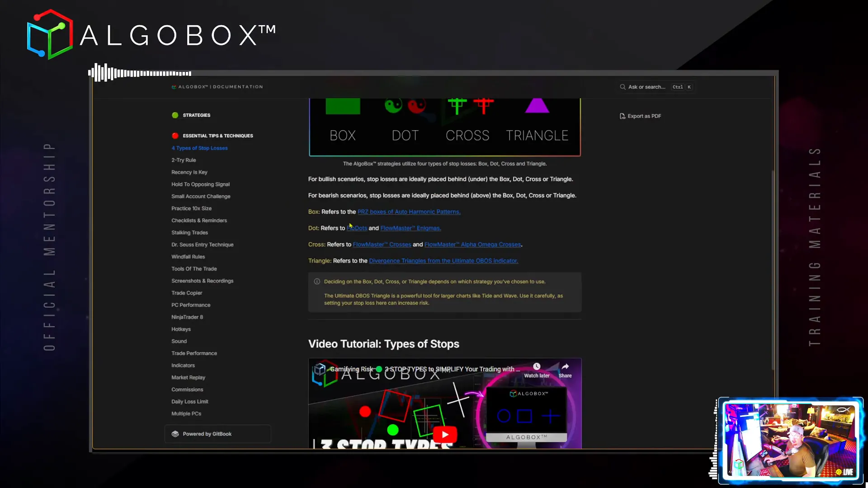Click the stop loss types image
The image size is (868, 488).
[445, 127]
